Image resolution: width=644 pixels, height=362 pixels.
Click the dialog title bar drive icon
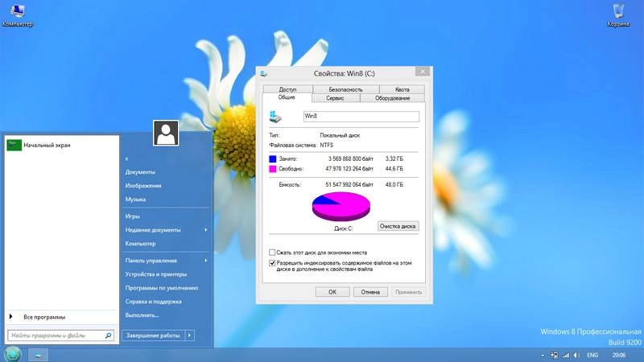pyautogui.click(x=264, y=73)
